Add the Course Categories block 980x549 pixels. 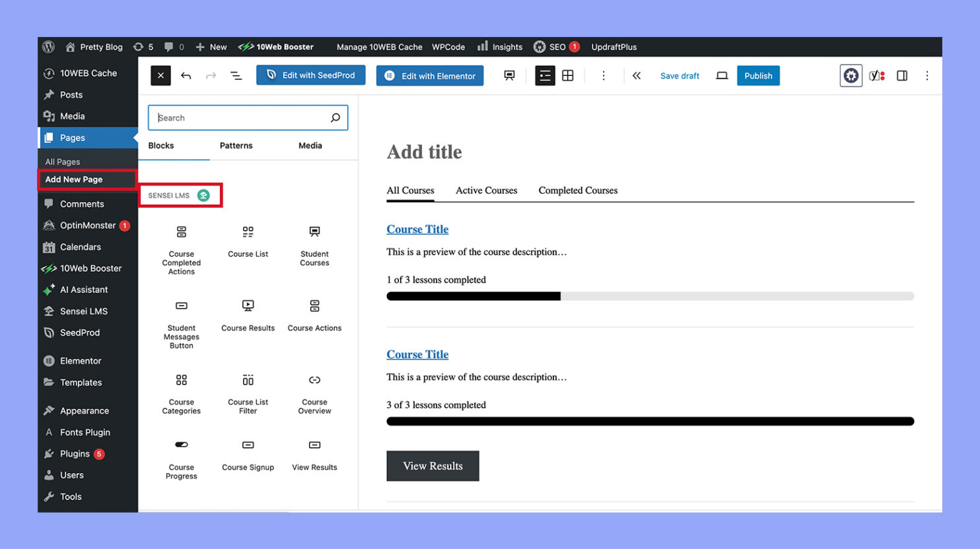coord(182,389)
